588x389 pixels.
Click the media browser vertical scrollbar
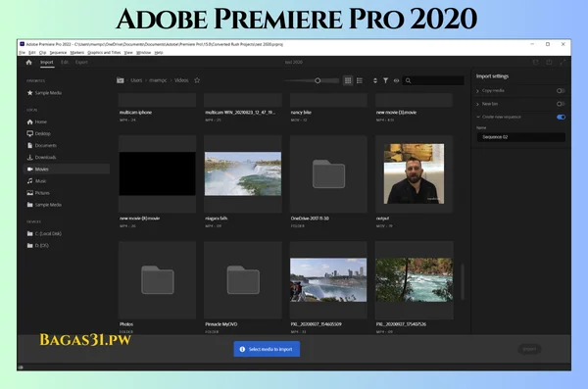tap(463, 281)
